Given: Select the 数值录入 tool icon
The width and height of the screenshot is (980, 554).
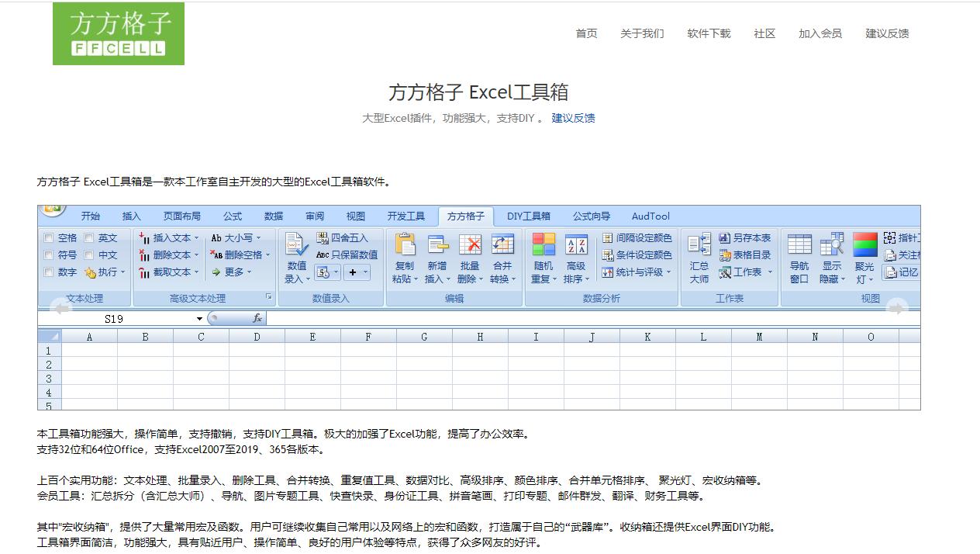Looking at the screenshot, I should [295, 254].
